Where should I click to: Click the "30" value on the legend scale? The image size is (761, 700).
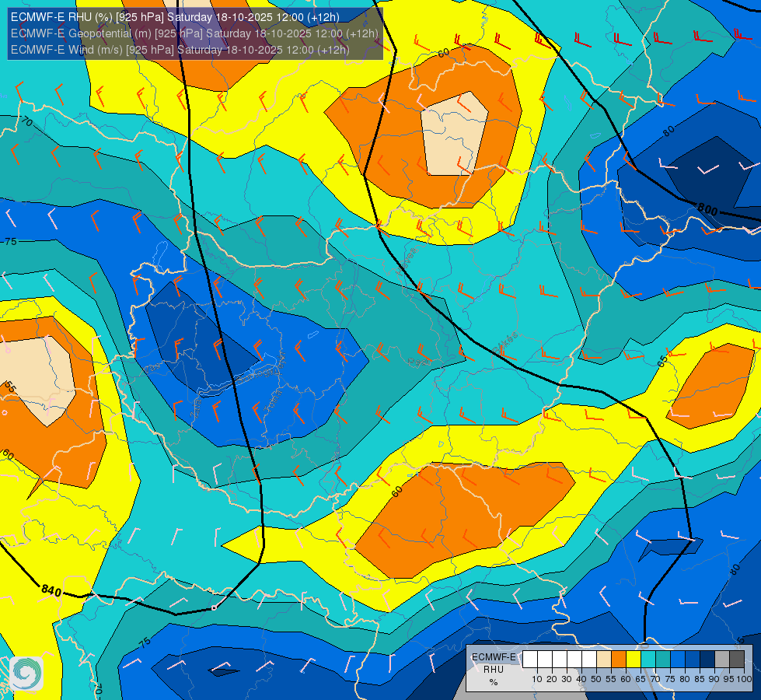(x=567, y=679)
